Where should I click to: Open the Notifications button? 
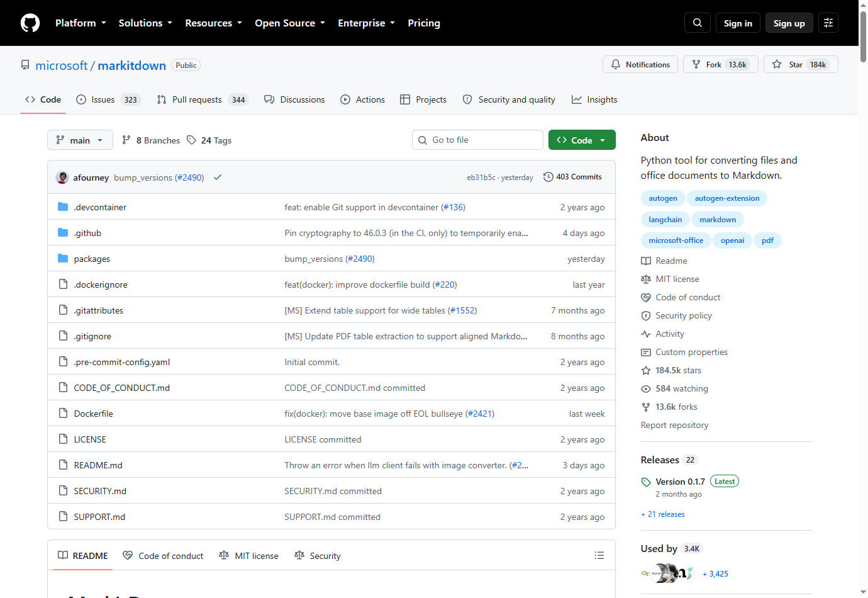(640, 64)
